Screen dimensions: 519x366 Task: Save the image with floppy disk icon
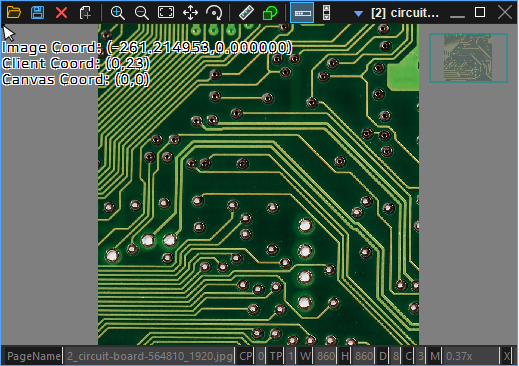point(37,13)
